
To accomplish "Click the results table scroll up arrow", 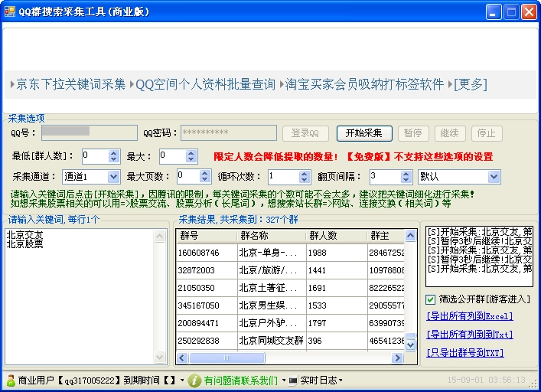I will click(x=410, y=236).
